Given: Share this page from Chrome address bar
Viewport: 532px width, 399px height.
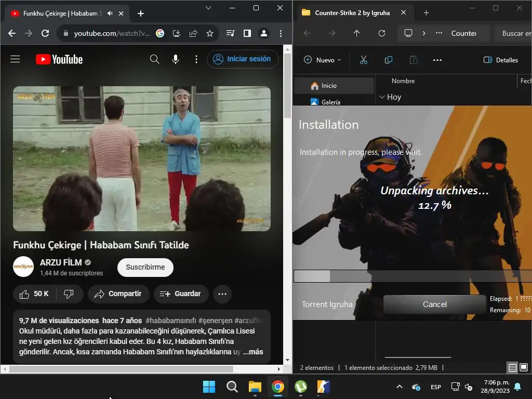Looking at the screenshot, I should coord(193,33).
